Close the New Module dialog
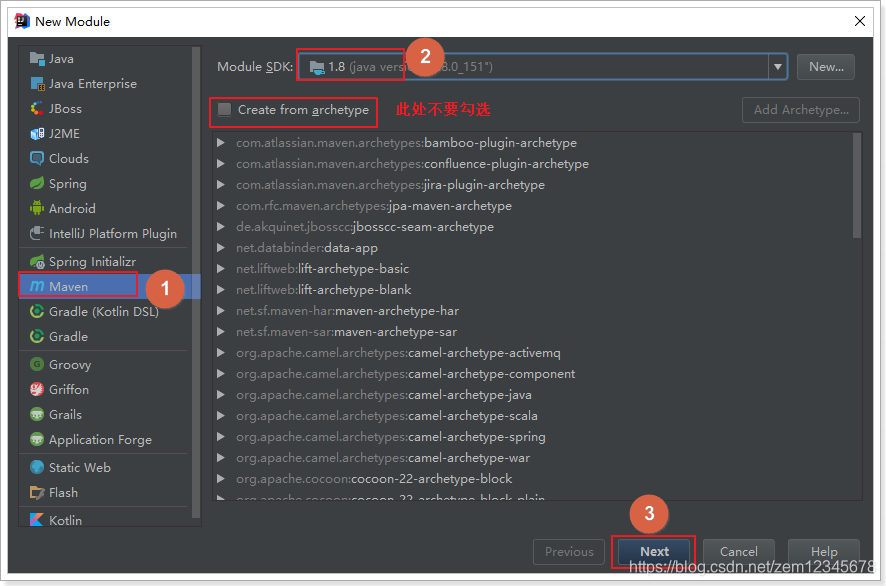This screenshot has height=586, width=886. (860, 21)
